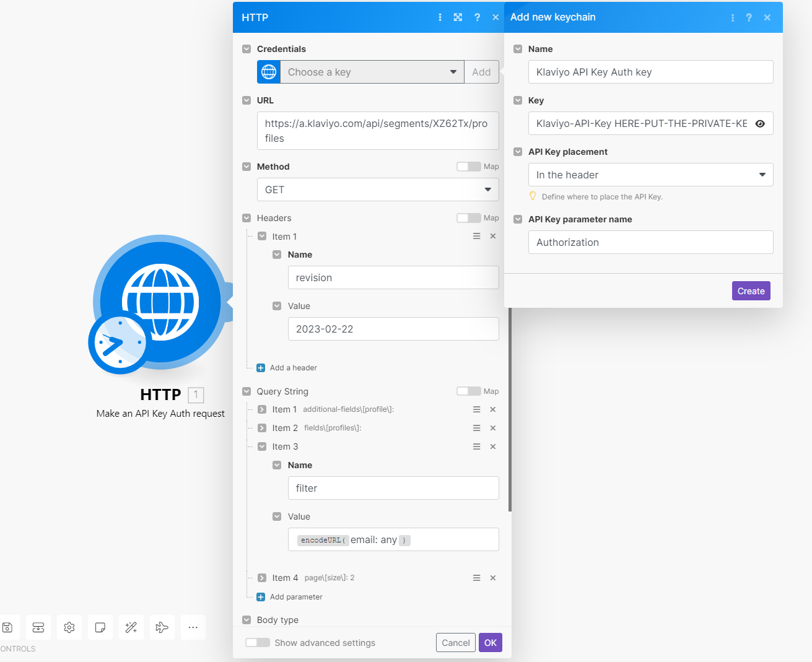The width and height of the screenshot is (812, 662).
Task: Click the globe icon beside Choose a key
Action: click(269, 72)
